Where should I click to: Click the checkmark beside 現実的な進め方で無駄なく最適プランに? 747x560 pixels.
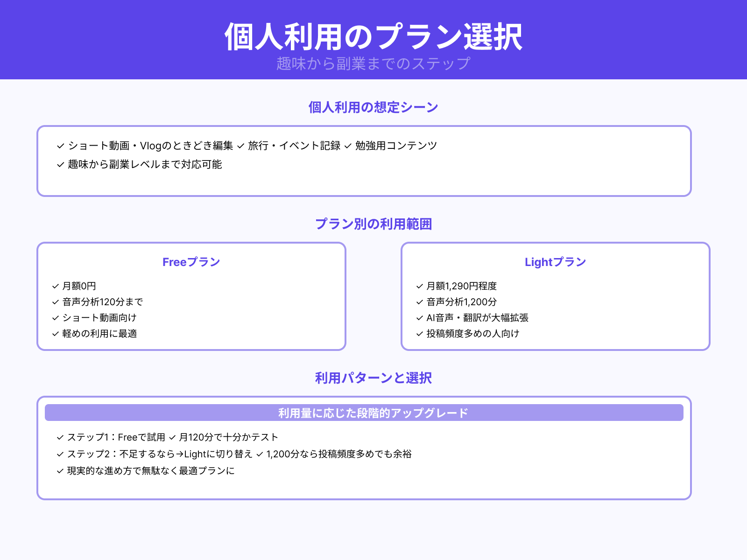60,472
